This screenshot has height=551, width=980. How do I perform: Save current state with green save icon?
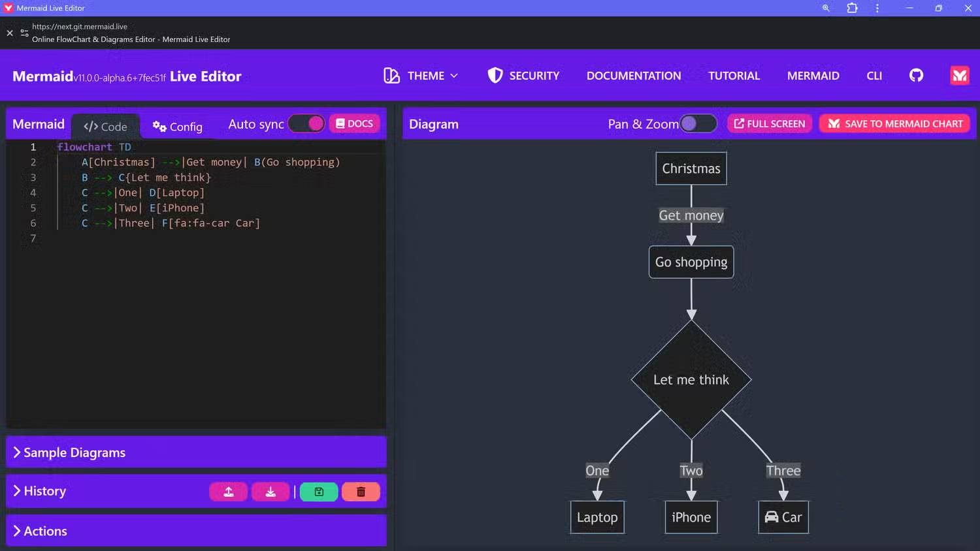coord(319,492)
